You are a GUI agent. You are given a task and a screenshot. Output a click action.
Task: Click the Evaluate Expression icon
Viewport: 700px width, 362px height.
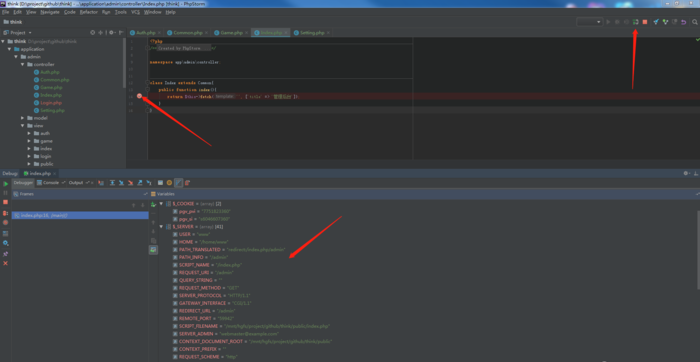160,183
